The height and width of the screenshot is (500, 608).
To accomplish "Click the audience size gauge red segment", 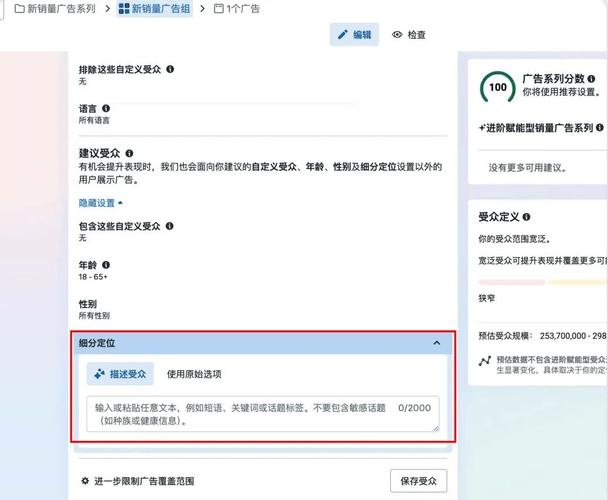I will tap(512, 282).
